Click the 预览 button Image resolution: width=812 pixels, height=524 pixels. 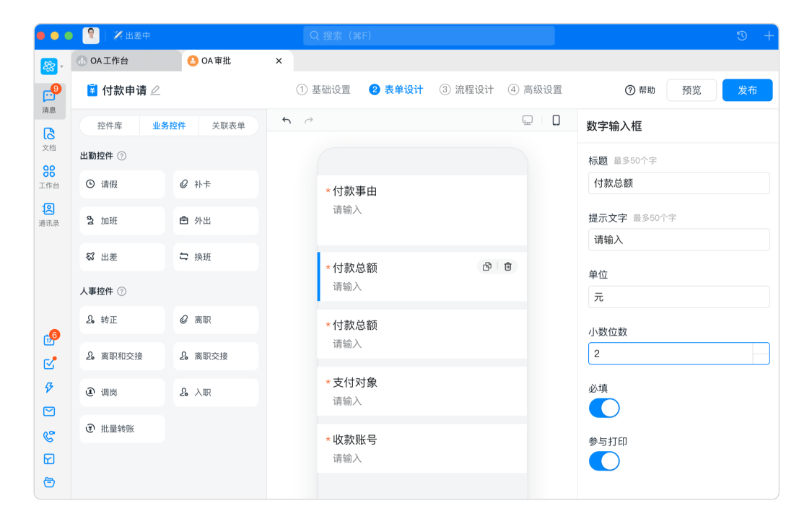click(691, 90)
